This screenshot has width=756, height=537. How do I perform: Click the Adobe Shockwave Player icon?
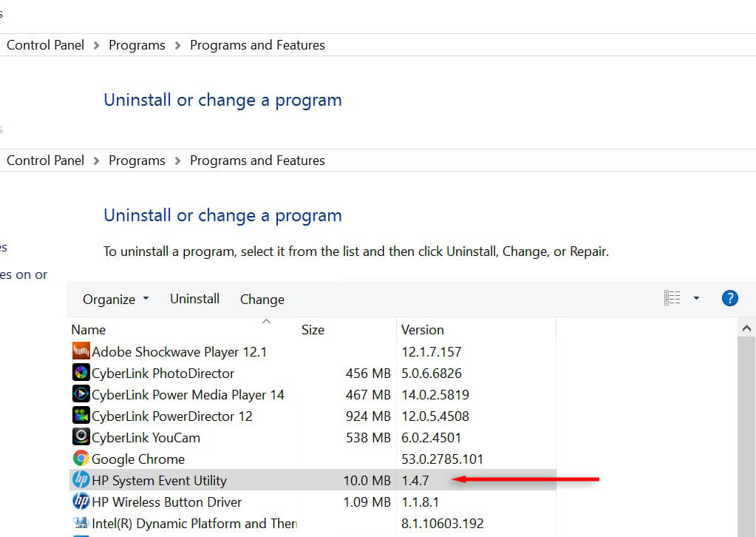click(81, 351)
